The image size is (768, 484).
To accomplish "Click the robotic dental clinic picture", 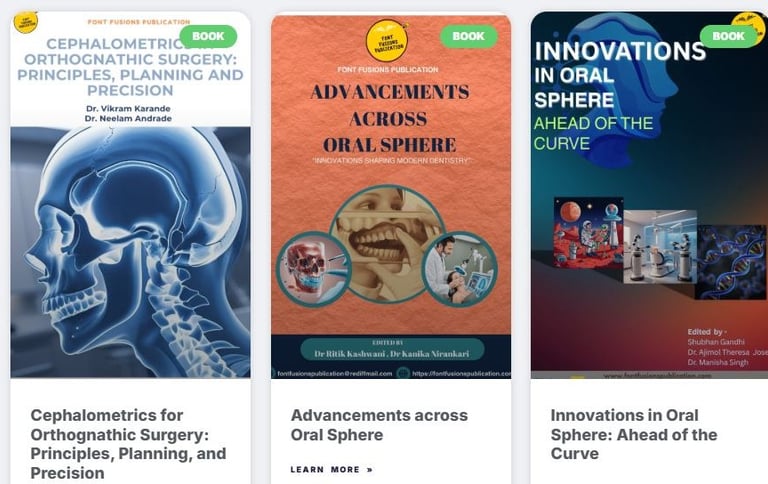I will tap(660, 246).
